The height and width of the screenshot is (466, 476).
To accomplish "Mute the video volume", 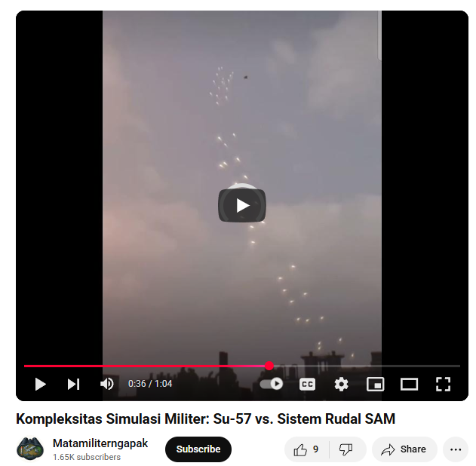I will [x=107, y=384].
